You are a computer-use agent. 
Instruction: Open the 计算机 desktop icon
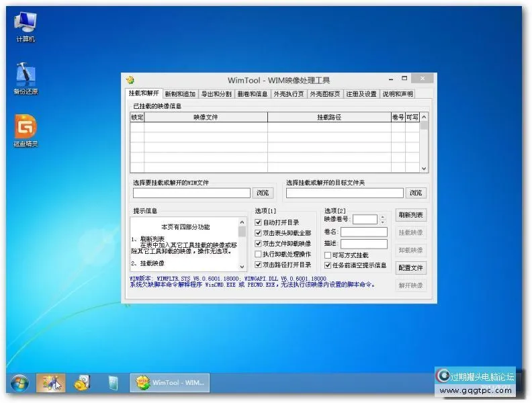pyautogui.click(x=26, y=24)
